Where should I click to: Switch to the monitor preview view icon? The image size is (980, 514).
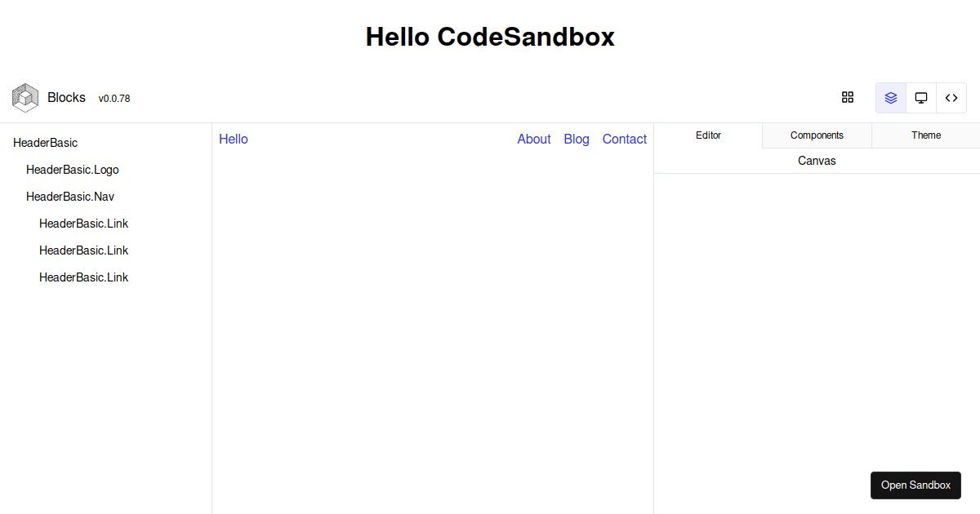tap(920, 97)
